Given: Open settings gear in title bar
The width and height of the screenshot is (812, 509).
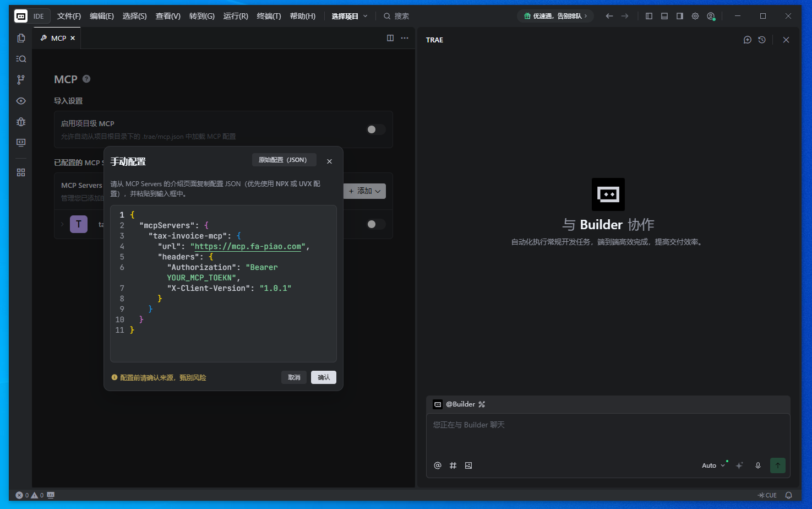Looking at the screenshot, I should click(x=695, y=16).
